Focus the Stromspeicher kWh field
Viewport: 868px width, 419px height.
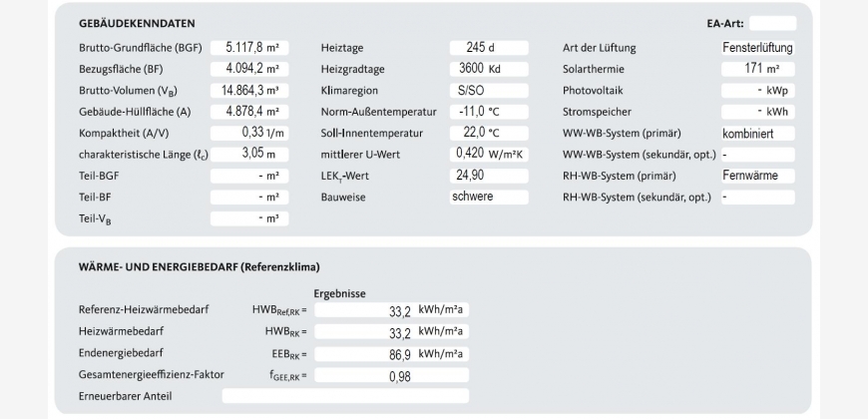pos(757,112)
